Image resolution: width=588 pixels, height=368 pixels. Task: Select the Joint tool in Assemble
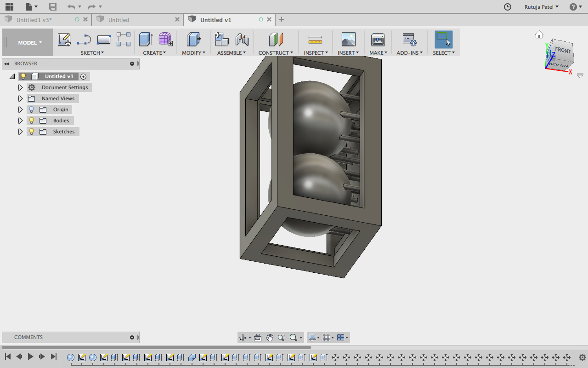point(242,40)
